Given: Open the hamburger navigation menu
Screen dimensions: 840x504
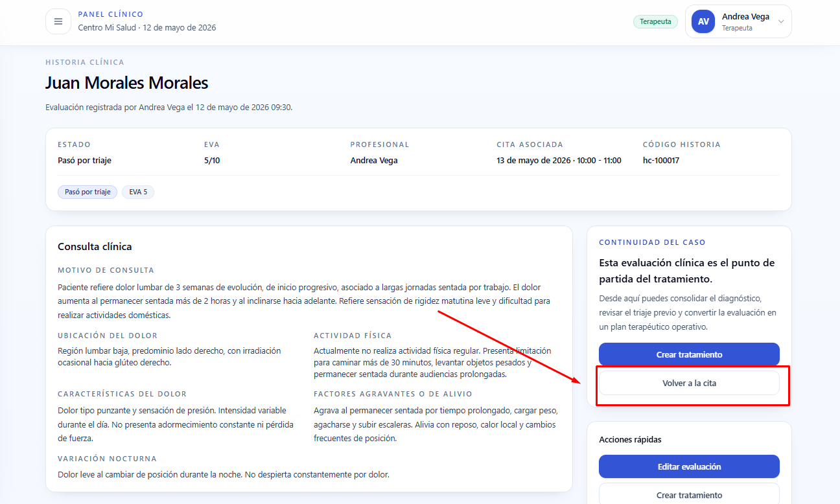Looking at the screenshot, I should (x=58, y=21).
